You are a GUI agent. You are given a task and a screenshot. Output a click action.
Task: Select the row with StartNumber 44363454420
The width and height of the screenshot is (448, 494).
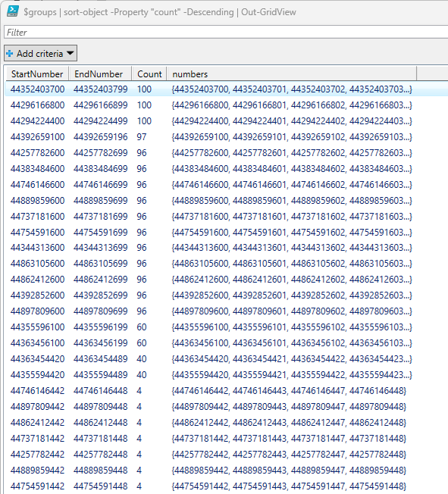point(227,359)
